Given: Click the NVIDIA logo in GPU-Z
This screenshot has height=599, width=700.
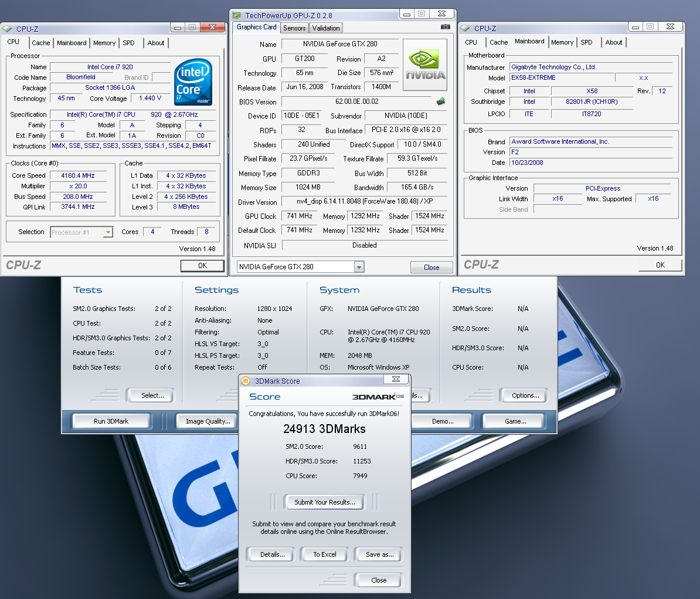Looking at the screenshot, I should click(425, 65).
